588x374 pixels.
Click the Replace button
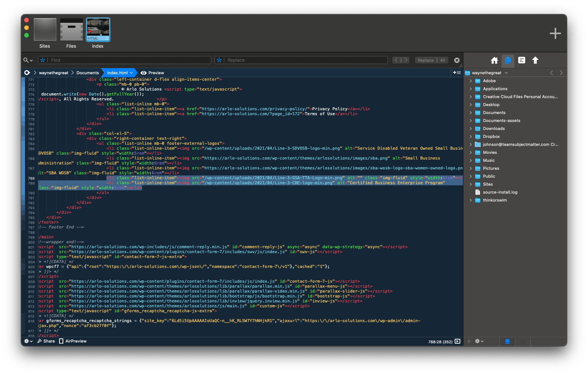pos(425,60)
